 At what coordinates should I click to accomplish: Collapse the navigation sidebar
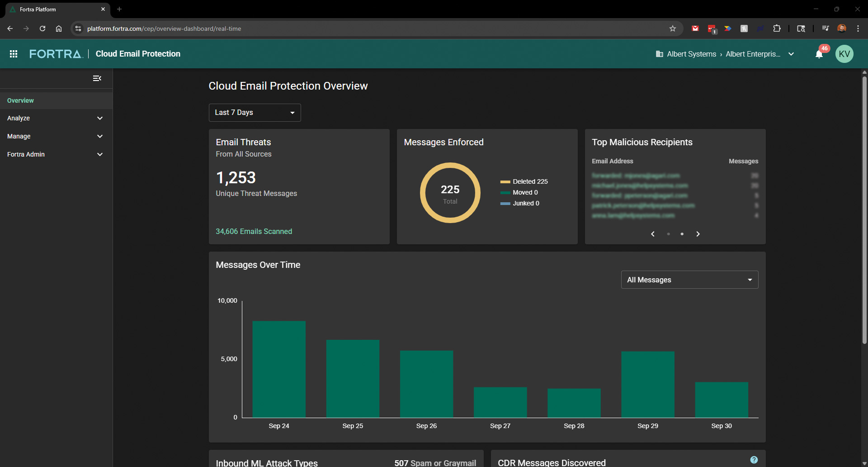[97, 78]
